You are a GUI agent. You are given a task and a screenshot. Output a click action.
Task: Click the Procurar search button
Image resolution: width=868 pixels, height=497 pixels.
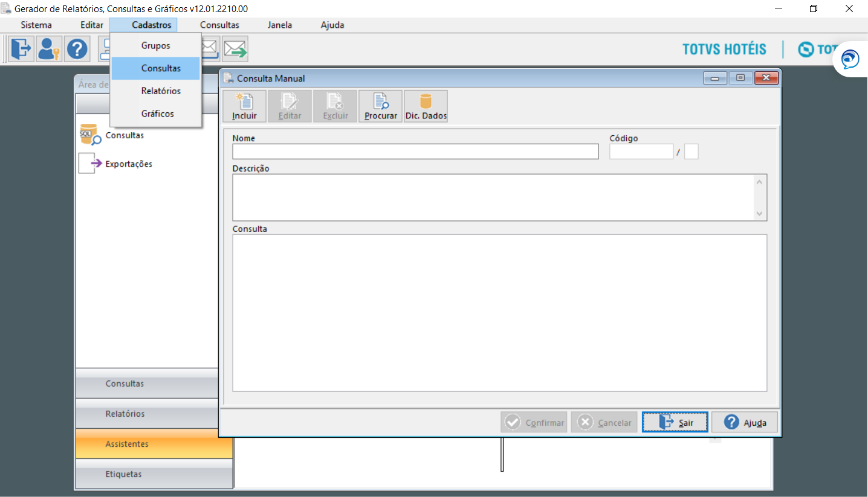380,106
